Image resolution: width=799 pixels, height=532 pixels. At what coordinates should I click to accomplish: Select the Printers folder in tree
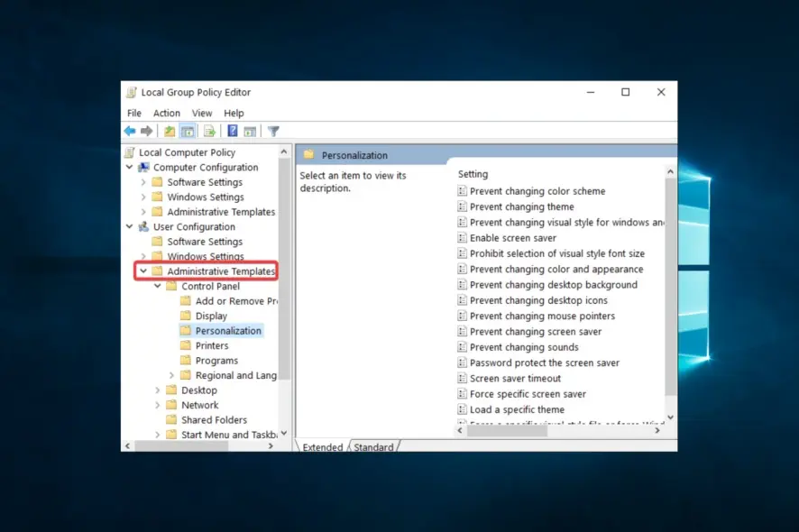[212, 345]
